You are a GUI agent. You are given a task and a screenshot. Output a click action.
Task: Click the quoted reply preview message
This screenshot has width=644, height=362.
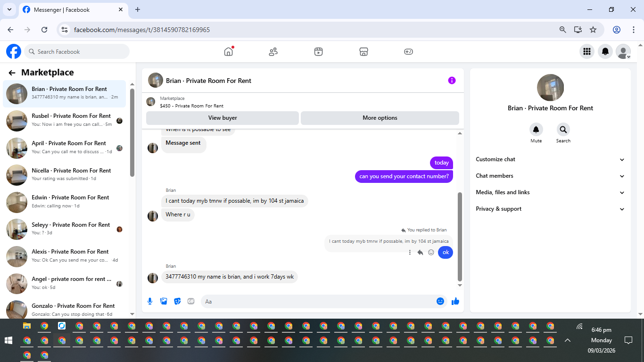[x=389, y=241]
